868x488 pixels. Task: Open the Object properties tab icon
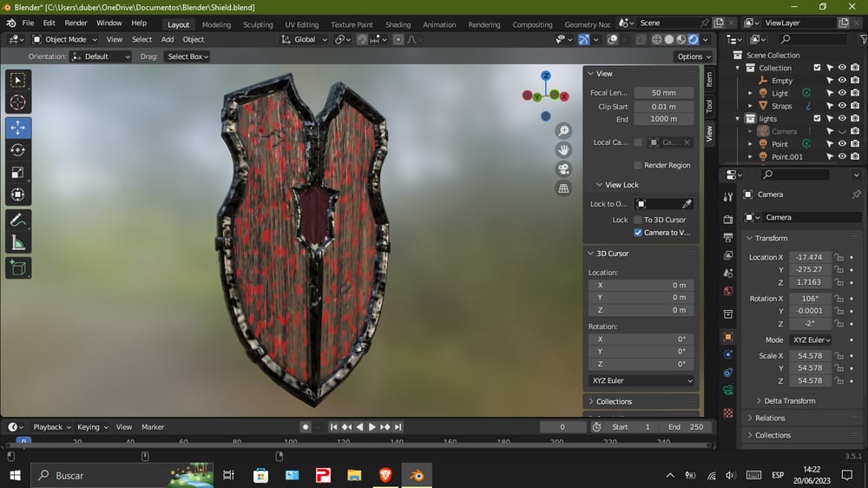click(x=728, y=337)
